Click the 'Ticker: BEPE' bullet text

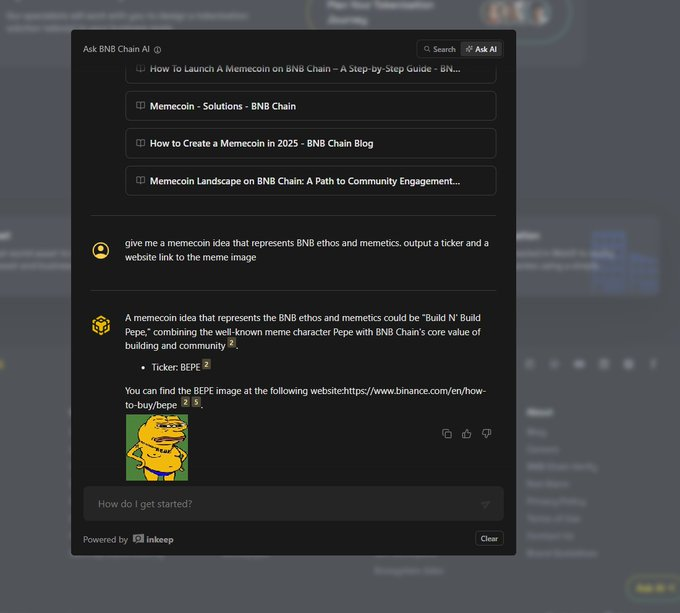[x=176, y=367]
